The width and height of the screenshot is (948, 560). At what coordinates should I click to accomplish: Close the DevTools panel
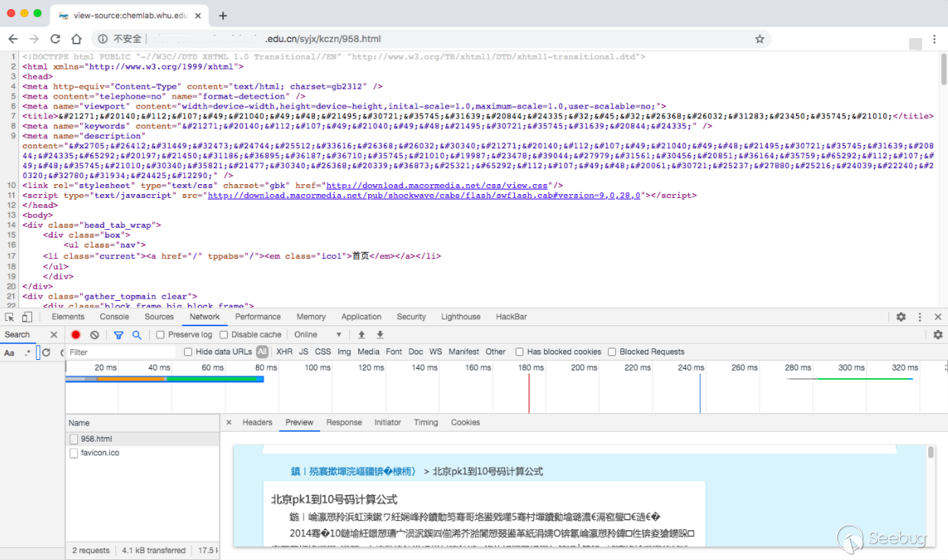click(938, 317)
